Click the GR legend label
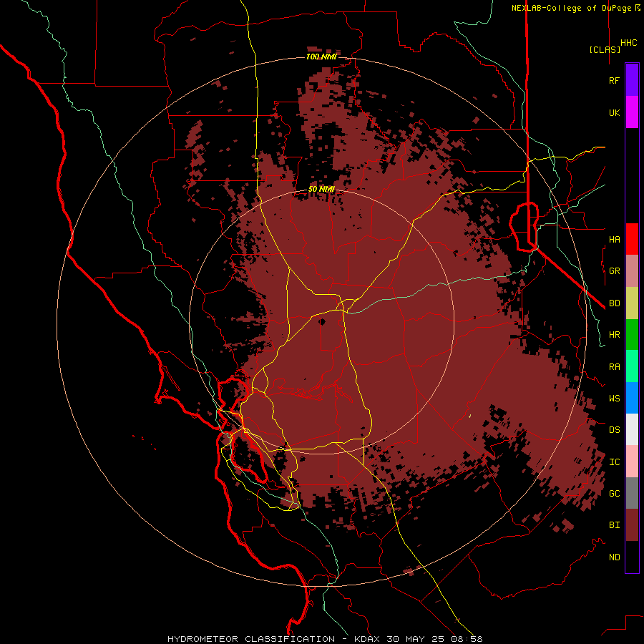 tap(614, 271)
